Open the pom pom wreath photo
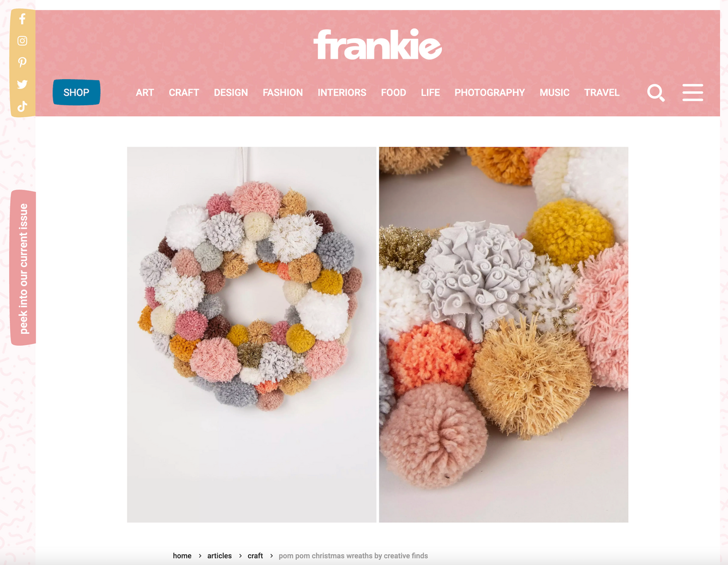 [x=251, y=334]
